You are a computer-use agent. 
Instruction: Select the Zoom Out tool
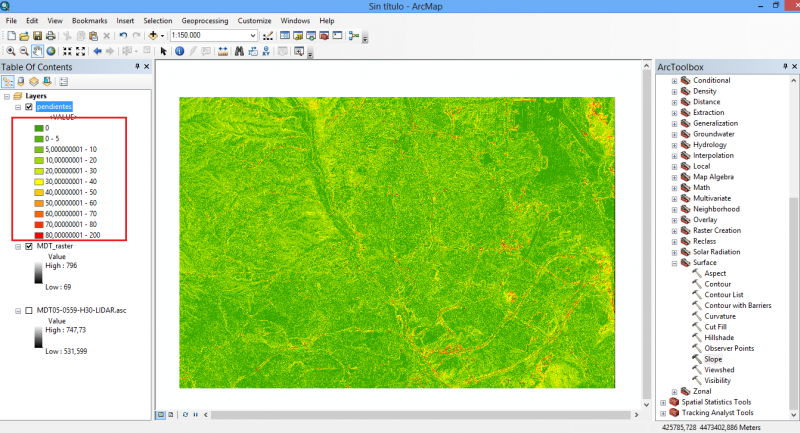(24, 51)
